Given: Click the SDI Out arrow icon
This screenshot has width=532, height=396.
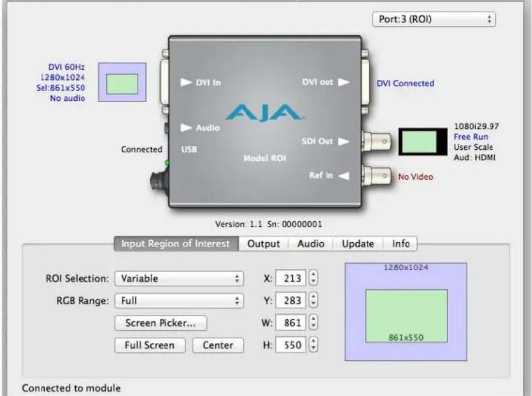Looking at the screenshot, I should [x=344, y=142].
